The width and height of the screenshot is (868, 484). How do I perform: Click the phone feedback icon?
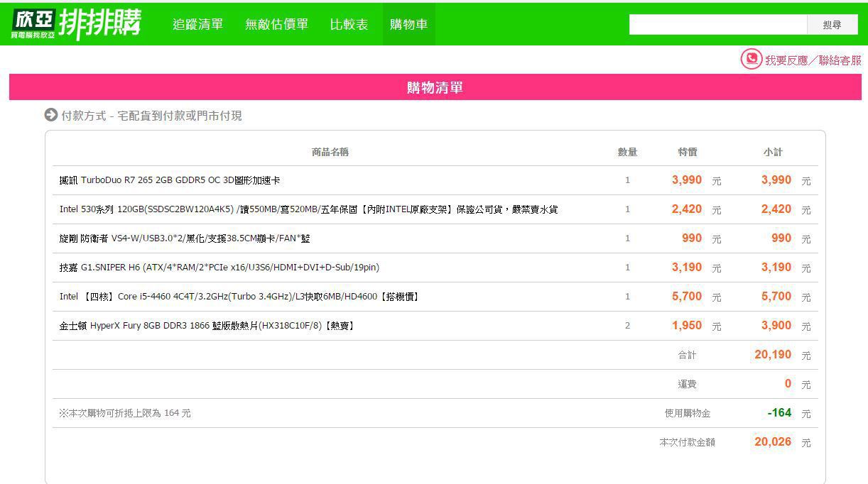click(x=751, y=59)
